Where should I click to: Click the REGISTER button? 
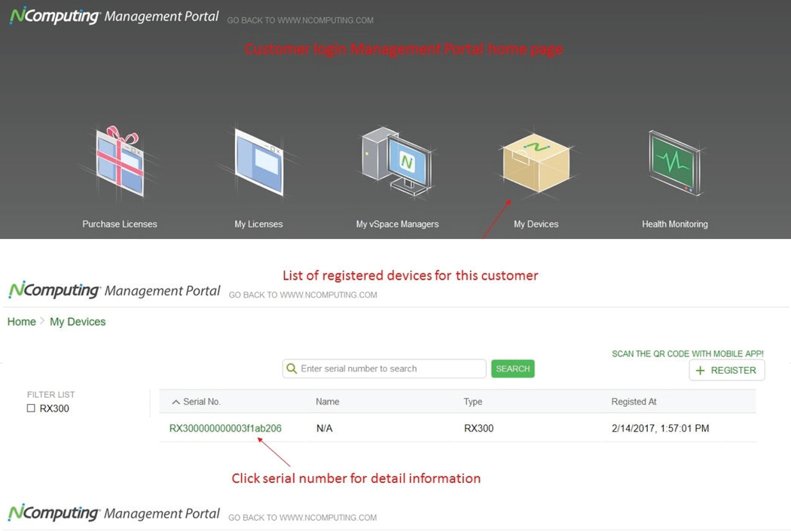(x=727, y=370)
